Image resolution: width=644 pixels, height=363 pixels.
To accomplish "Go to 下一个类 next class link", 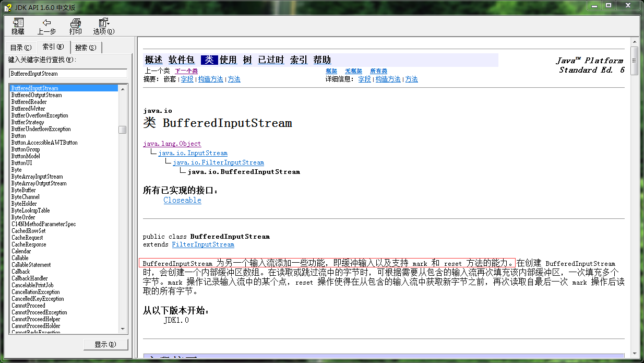I will pos(186,71).
